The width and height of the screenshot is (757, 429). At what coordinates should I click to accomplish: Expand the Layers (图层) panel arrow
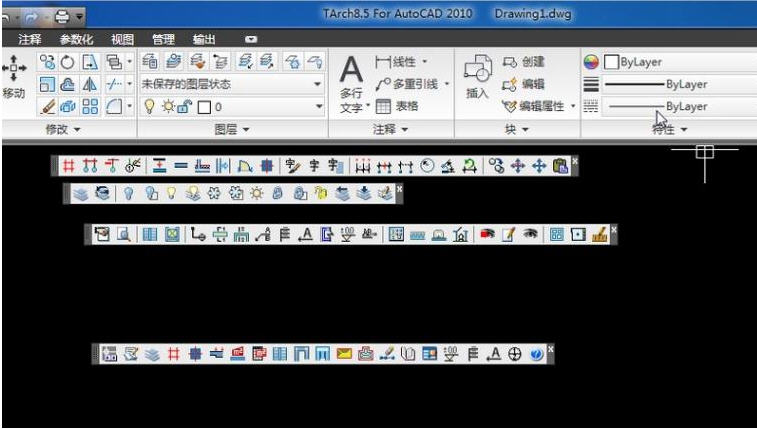pos(246,130)
